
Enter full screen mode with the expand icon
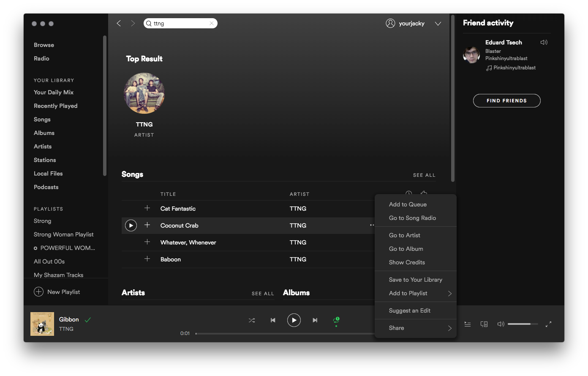click(548, 324)
